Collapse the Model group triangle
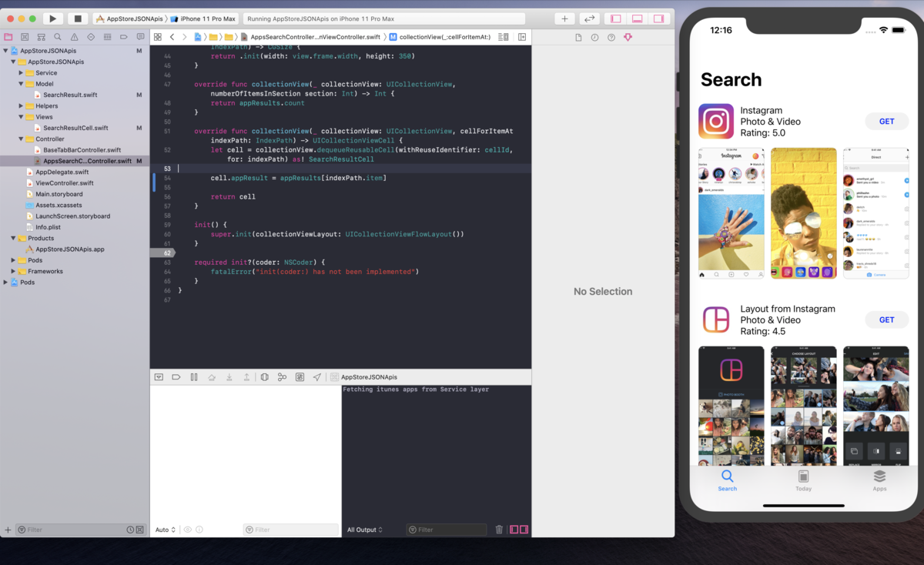 pyautogui.click(x=21, y=84)
